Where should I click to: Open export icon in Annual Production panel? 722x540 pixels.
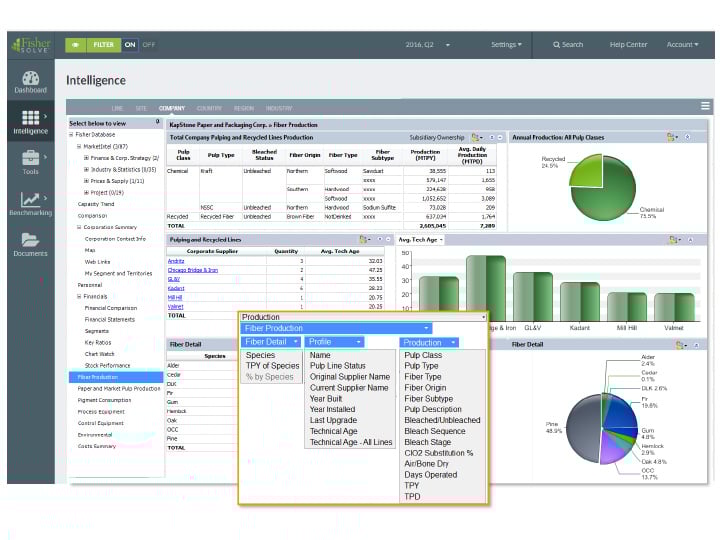(672, 137)
